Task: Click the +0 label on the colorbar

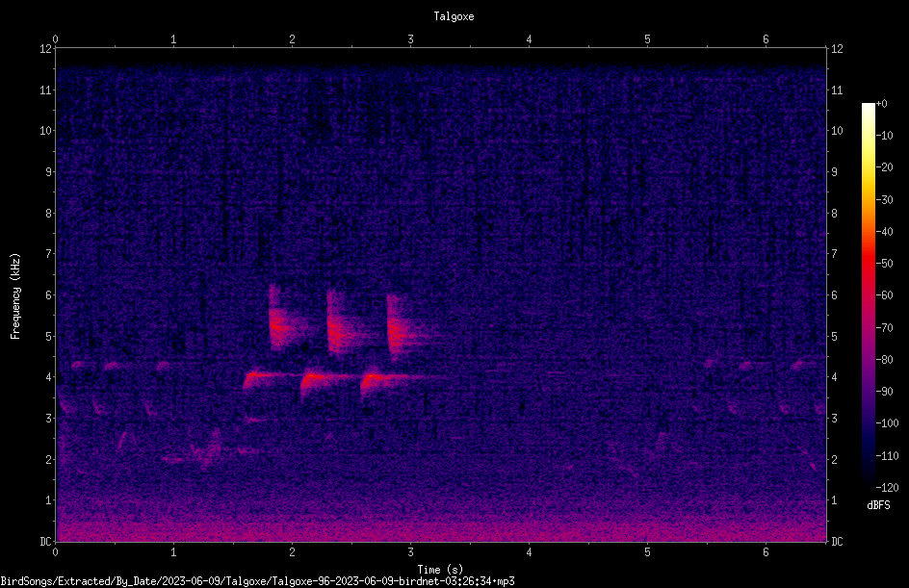Action: pos(881,104)
